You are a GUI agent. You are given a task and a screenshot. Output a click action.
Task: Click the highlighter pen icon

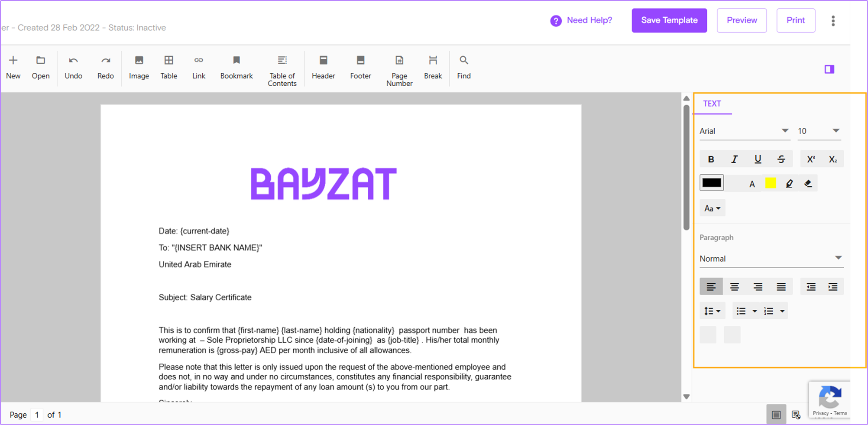pyautogui.click(x=789, y=184)
